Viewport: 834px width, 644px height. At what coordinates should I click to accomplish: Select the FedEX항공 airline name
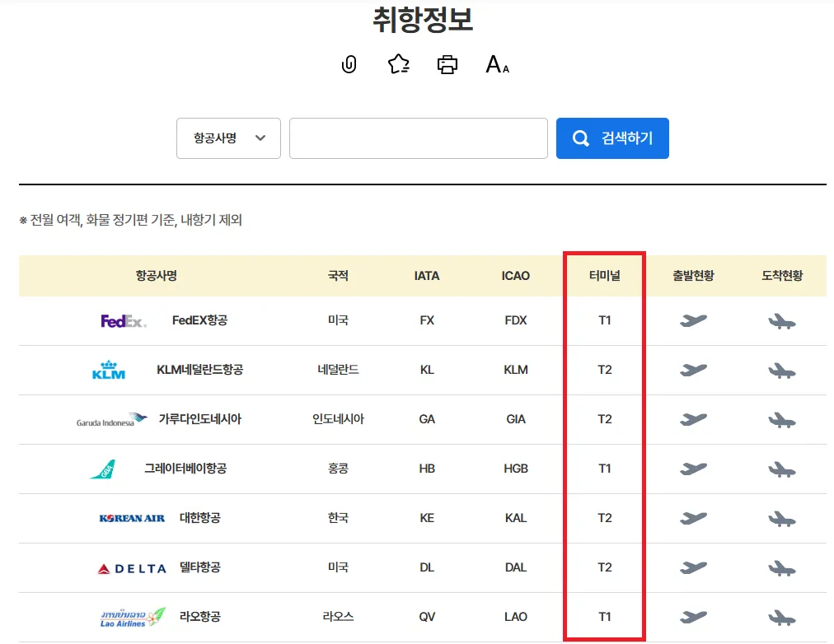tap(200, 320)
